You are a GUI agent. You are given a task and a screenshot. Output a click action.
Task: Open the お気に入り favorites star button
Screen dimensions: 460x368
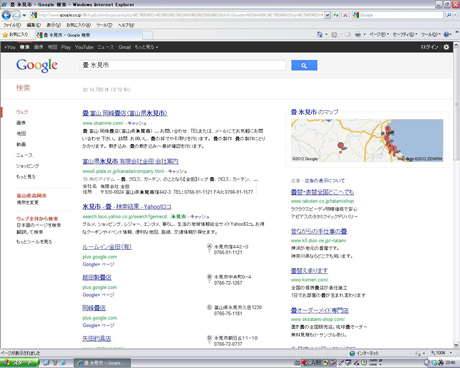click(x=15, y=34)
